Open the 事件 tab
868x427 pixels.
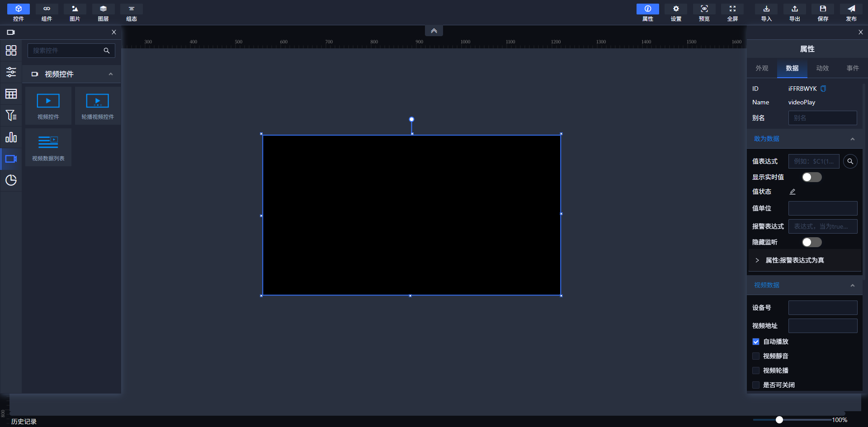point(853,68)
